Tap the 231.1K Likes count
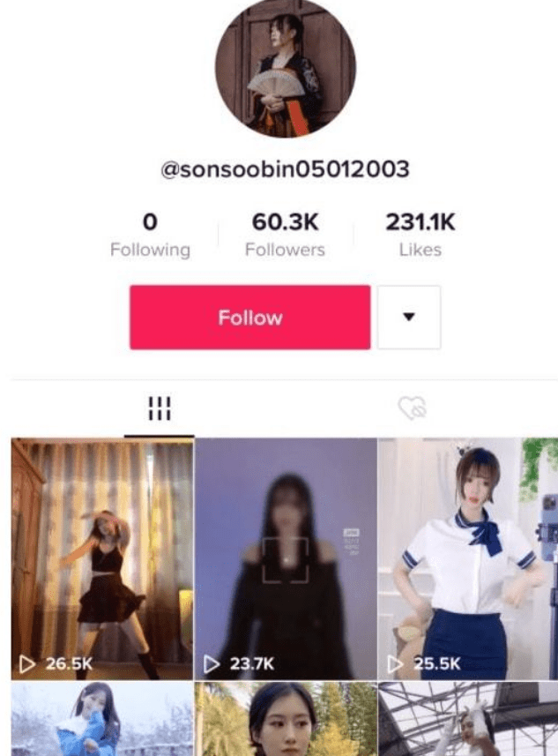Image resolution: width=558 pixels, height=756 pixels. 420,235
